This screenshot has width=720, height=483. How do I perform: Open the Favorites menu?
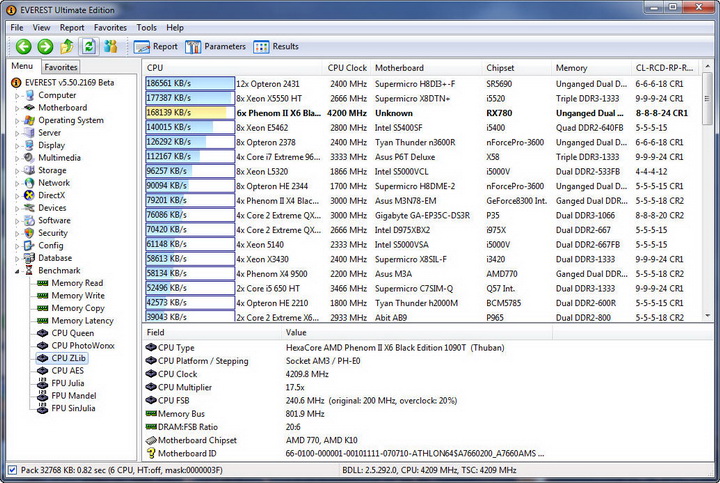(110, 28)
